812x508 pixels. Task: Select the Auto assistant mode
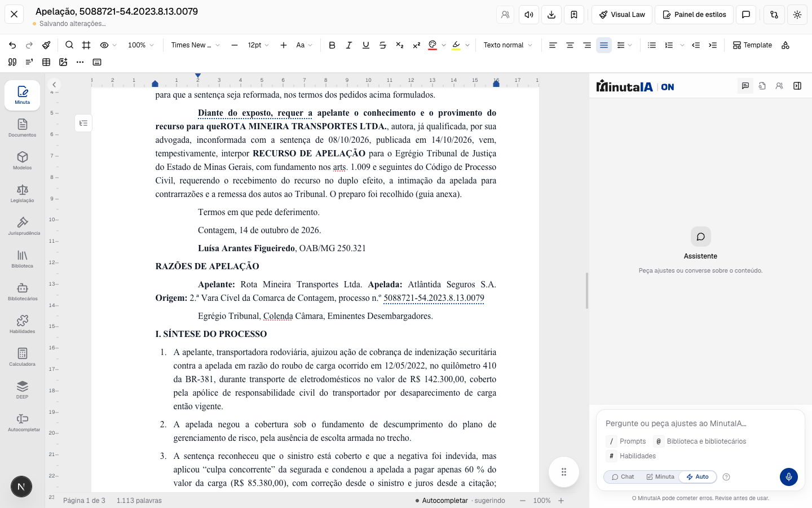tap(698, 477)
